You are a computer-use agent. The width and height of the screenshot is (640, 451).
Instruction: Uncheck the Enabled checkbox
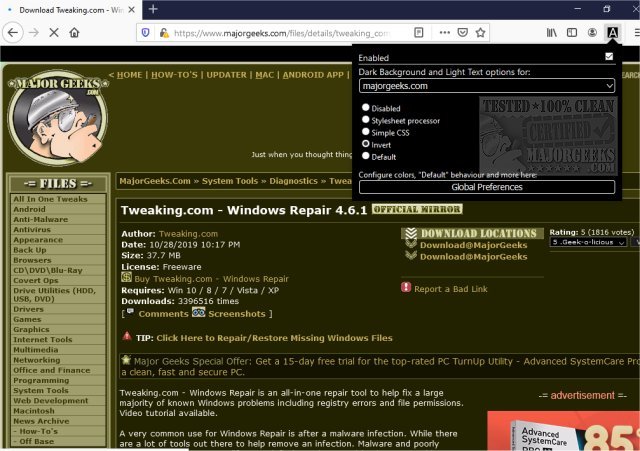(x=609, y=57)
